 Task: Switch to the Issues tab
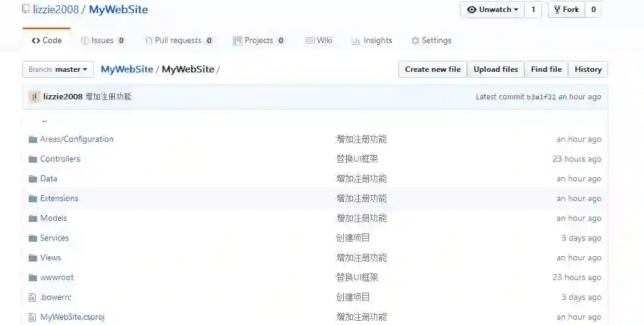pyautogui.click(x=103, y=40)
